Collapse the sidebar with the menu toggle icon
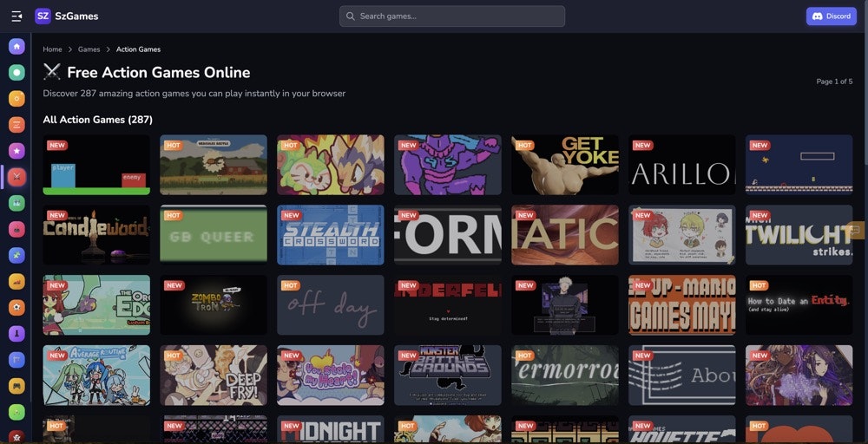868x444 pixels. click(x=16, y=16)
